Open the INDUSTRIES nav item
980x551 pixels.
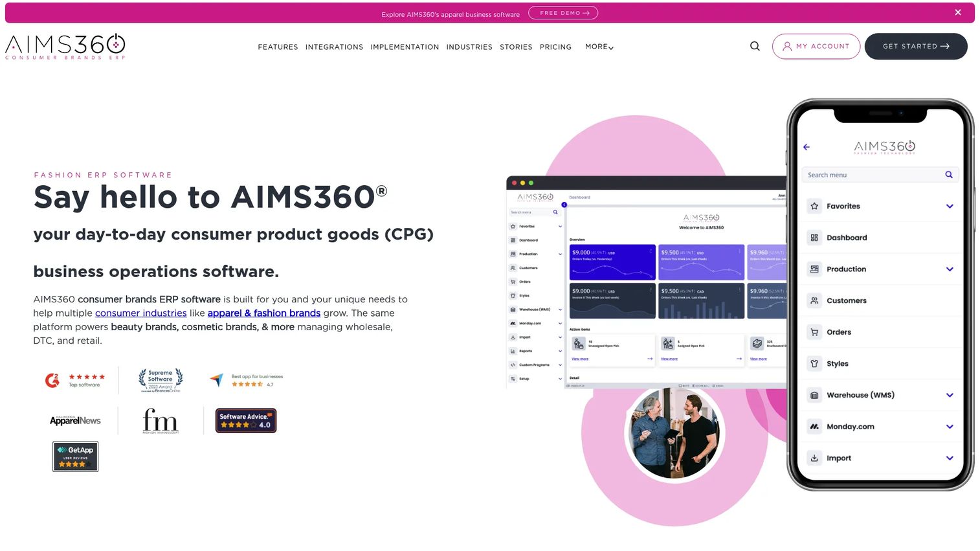(x=469, y=47)
